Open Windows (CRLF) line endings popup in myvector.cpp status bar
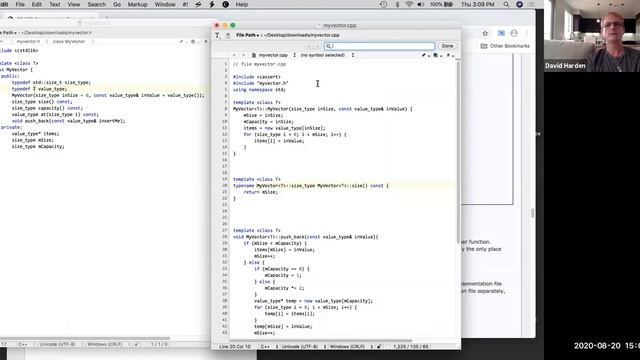Screen dimensions: 640x360 pos(350,347)
